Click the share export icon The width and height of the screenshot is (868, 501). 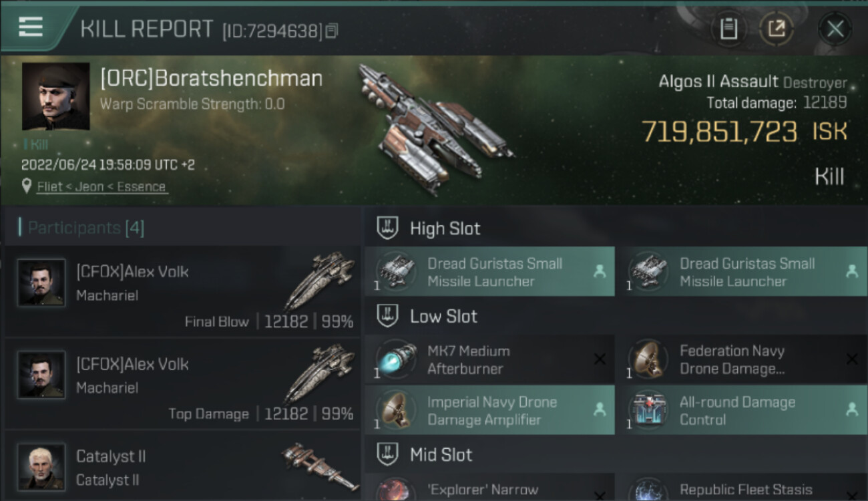777,29
